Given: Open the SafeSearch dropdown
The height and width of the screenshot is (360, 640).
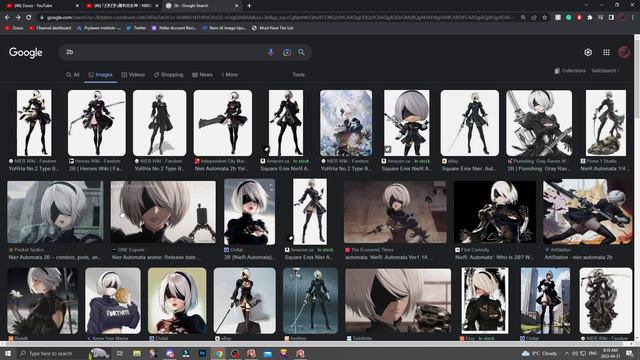Looking at the screenshot, I should pos(606,71).
